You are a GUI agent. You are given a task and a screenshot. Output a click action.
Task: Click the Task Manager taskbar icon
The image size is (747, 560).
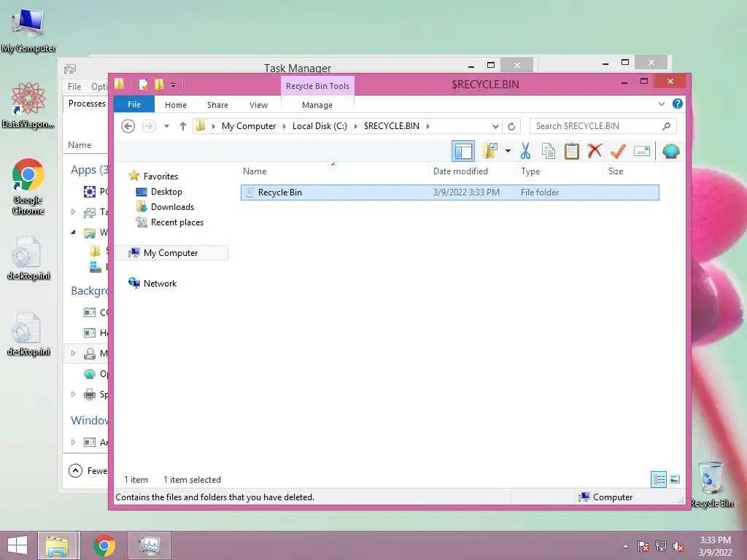[149, 545]
